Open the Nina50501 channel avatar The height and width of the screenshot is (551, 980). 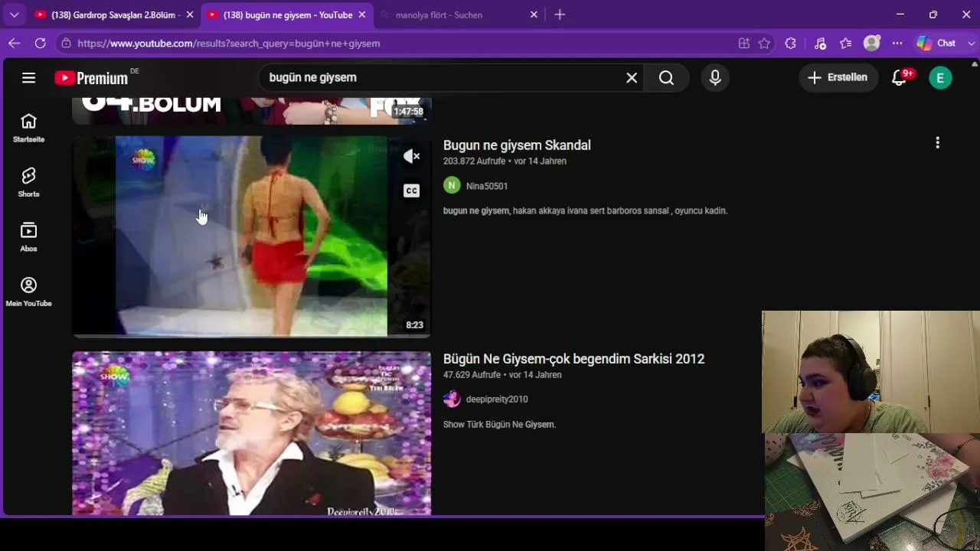coord(452,185)
